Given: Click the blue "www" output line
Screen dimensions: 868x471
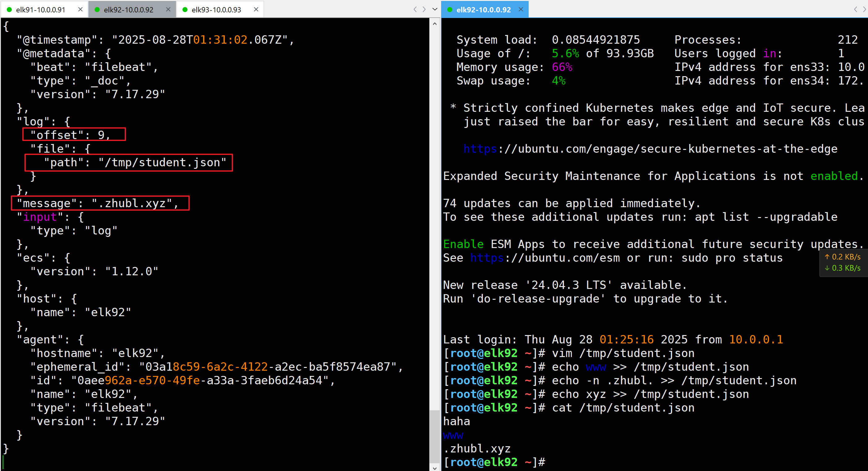Looking at the screenshot, I should point(453,435).
